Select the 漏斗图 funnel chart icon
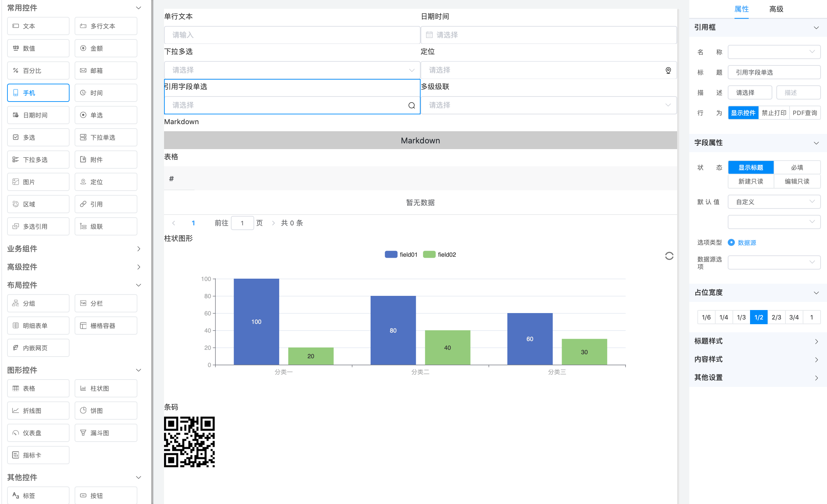The image size is (827, 504). [x=83, y=433]
